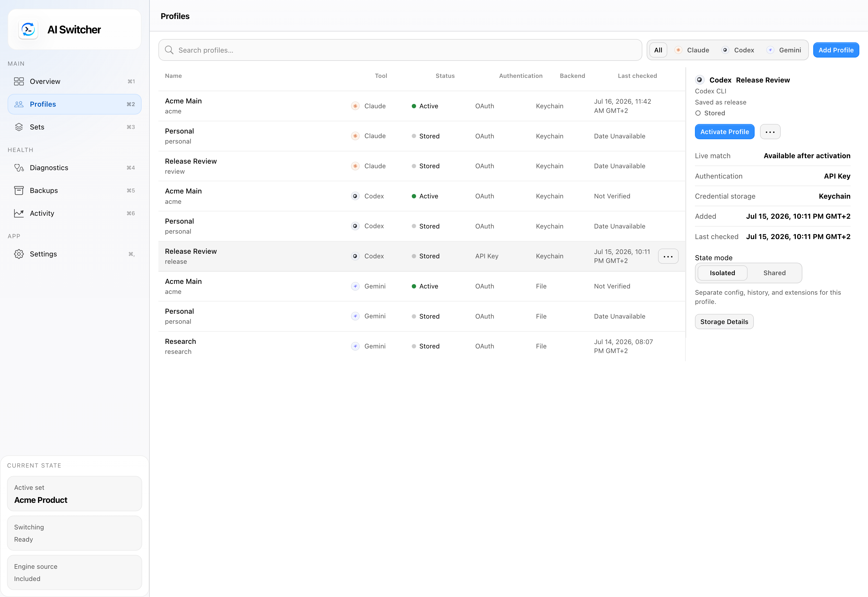Click the 'Credential storage' Keychain value
868x597 pixels.
[x=834, y=196]
